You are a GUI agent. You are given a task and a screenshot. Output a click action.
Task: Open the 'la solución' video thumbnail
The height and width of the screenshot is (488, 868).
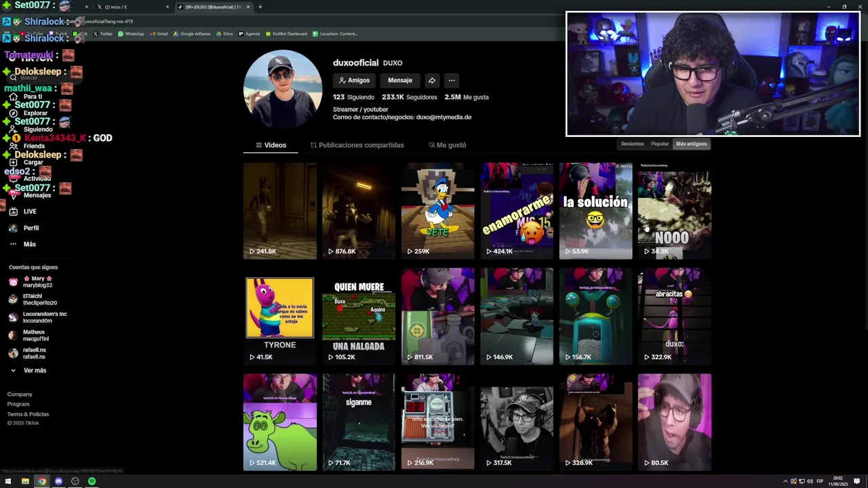[595, 211]
